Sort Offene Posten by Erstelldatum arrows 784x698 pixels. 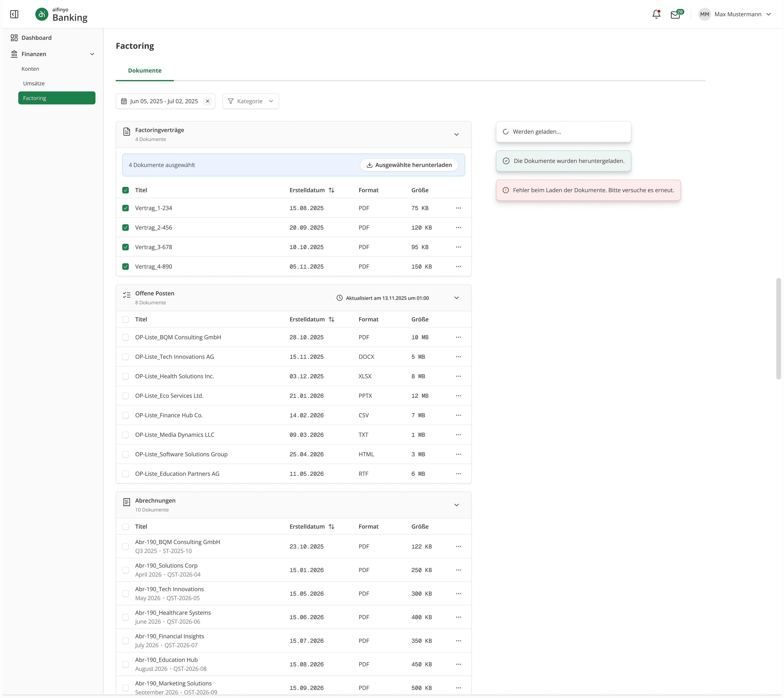click(331, 319)
